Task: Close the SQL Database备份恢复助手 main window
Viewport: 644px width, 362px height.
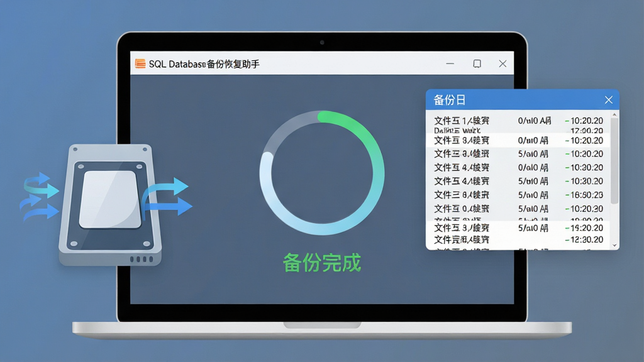Action: (x=502, y=63)
